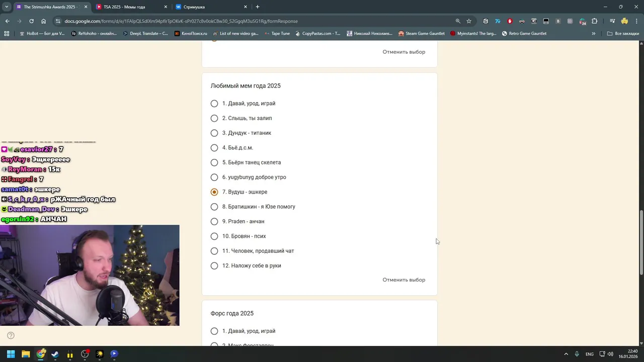Image resolution: width=644 pixels, height=362 pixels.
Task: Bookmark this page with the star icon
Action: [469, 21]
